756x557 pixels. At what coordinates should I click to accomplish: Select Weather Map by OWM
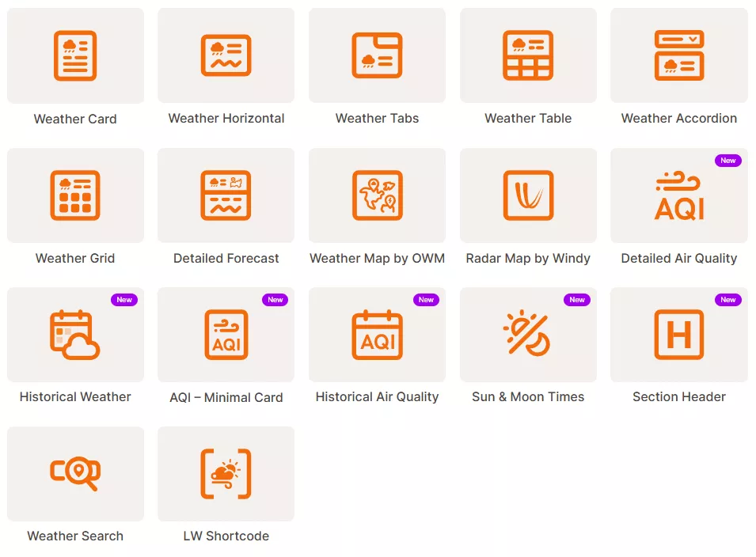click(377, 195)
